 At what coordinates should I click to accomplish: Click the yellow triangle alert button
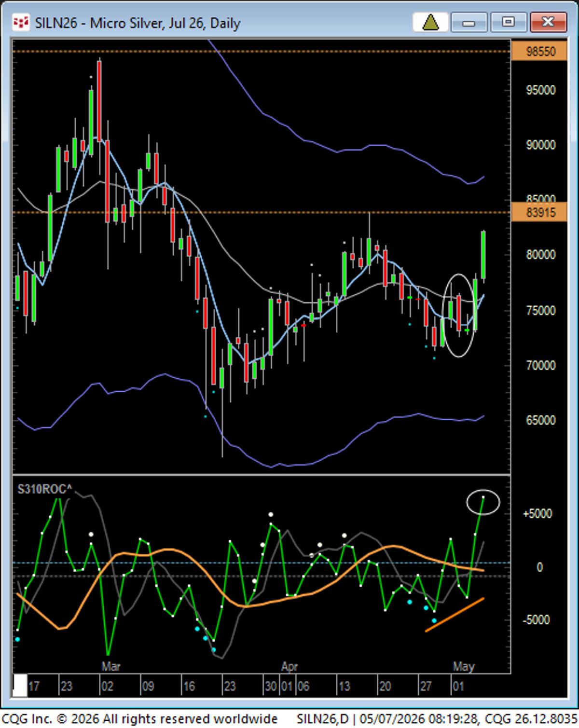[x=430, y=22]
